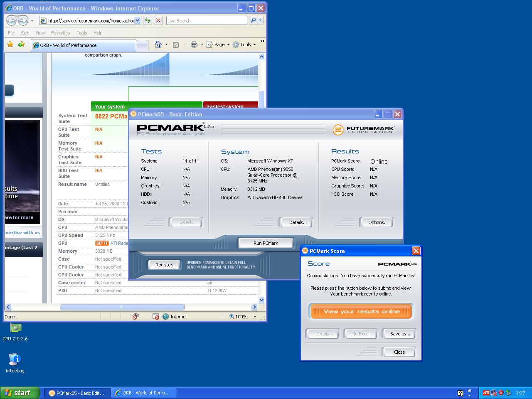This screenshot has width=532, height=399.
Task: Open the Windows start menu
Action: [20, 393]
